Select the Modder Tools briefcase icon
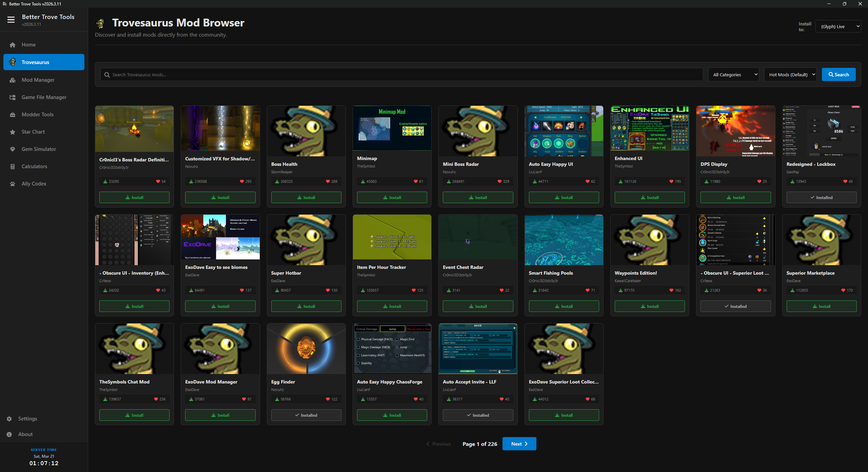Screen dimensions: 868x472 pyautogui.click(x=12, y=115)
